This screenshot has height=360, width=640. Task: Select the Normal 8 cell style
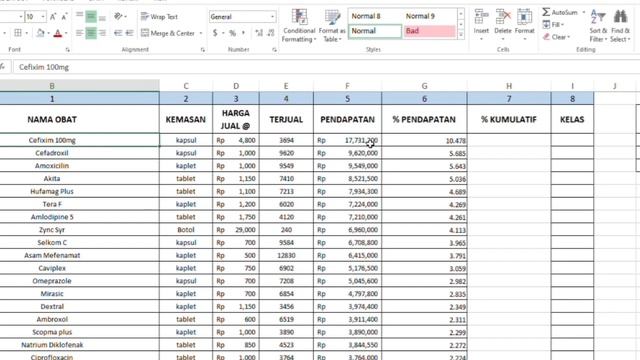[375, 16]
